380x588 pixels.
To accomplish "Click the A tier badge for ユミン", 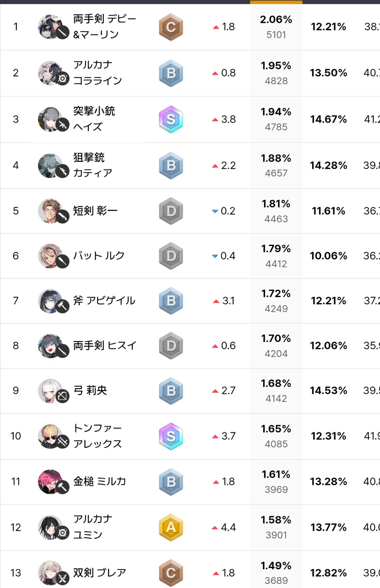I will click(171, 527).
